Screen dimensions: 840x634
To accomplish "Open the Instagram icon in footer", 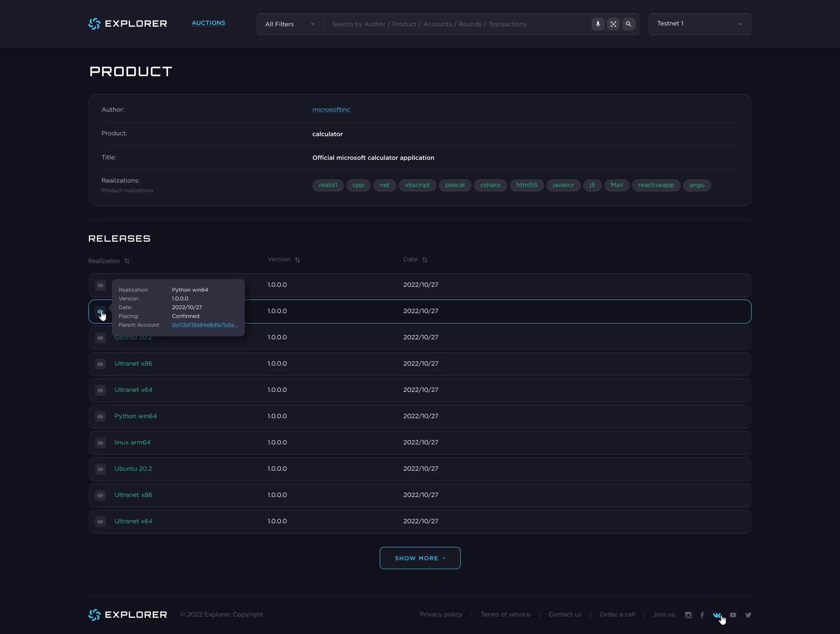I will tap(688, 615).
